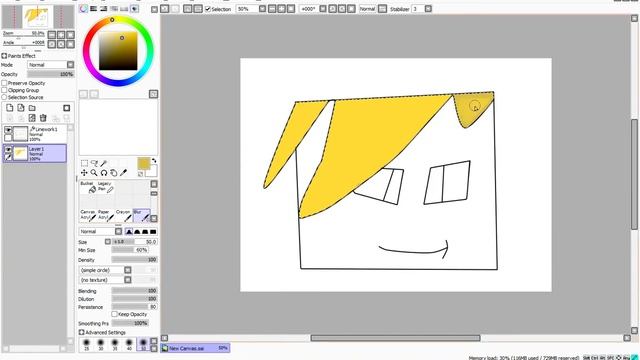Pick the brush size 40 preset
The height and width of the screenshot is (360, 640).
pos(129,344)
